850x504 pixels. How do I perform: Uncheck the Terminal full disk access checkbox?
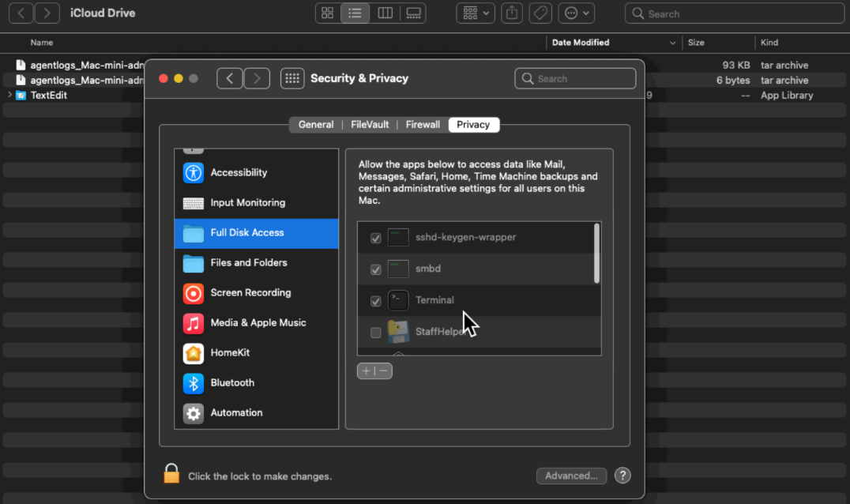[x=376, y=301]
